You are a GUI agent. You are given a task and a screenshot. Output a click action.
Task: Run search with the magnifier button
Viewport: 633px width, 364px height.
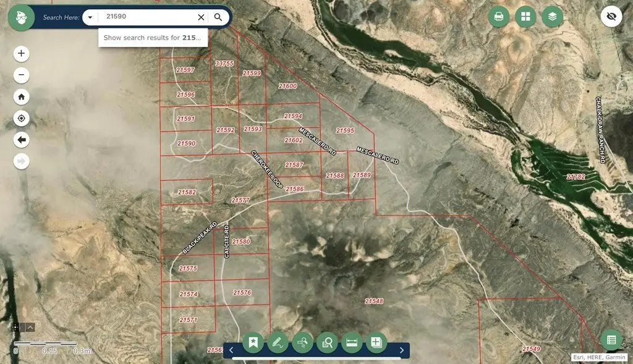218,17
